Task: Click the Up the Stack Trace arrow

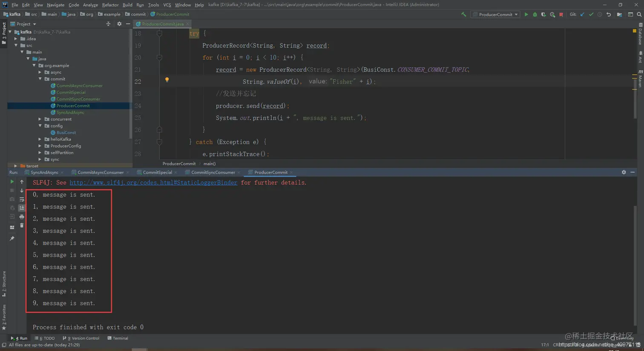Action: [x=22, y=182]
